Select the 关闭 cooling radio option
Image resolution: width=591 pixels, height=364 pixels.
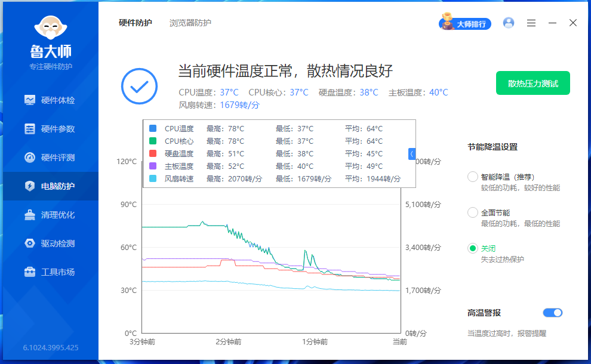pos(473,248)
